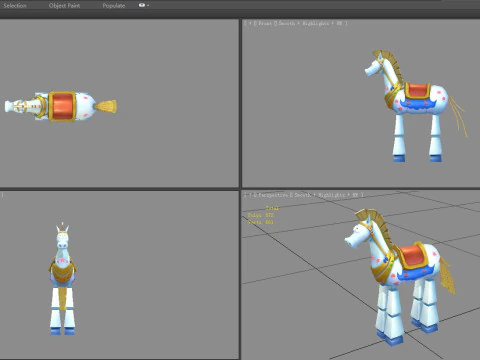This screenshot has height=360, width=480.
Task: Select the horse model in the Perspective viewport
Action: [x=400, y=277]
